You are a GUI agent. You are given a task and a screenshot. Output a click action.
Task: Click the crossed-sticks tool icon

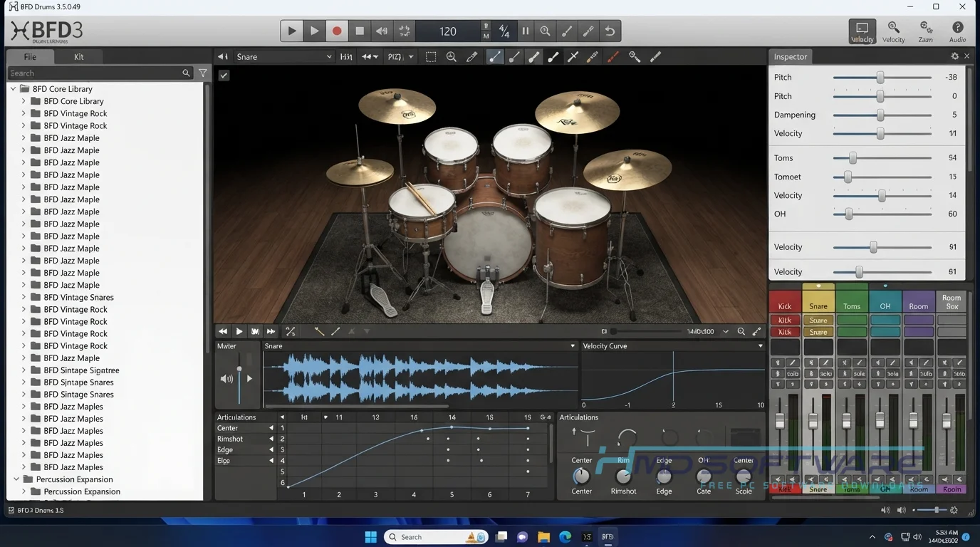point(573,57)
